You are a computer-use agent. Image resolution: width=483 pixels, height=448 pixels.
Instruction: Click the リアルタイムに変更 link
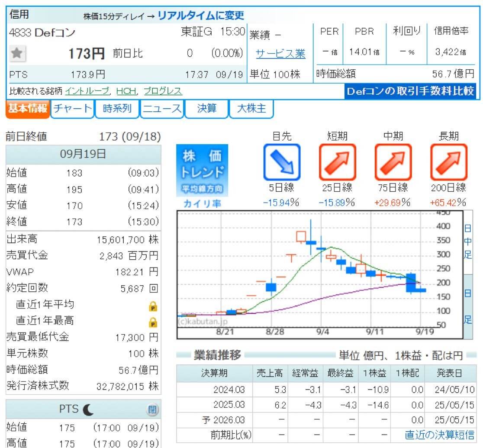pos(201,16)
